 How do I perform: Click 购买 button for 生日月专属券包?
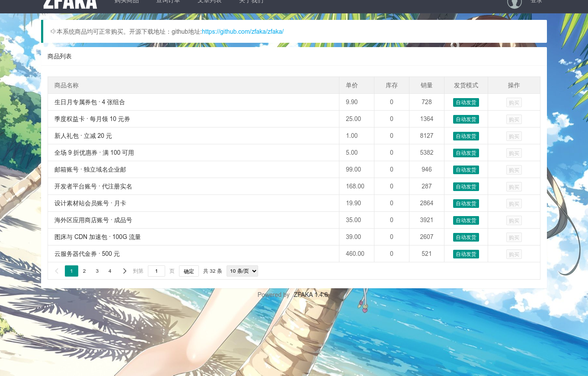pos(514,102)
